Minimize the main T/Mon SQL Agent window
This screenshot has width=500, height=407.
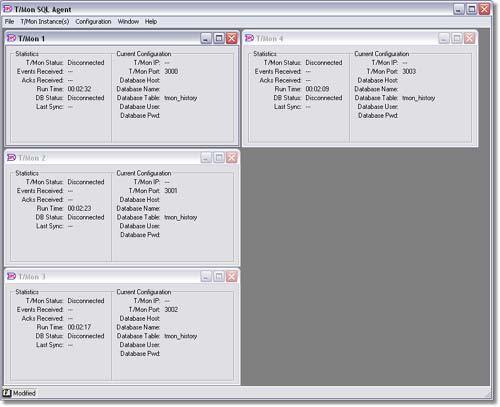(459, 9)
